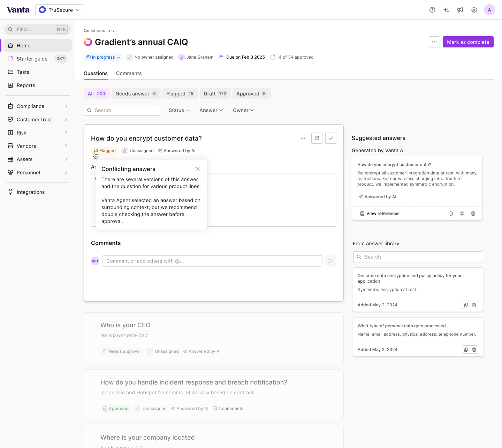Click the comment input field
The width and height of the screenshot is (502, 448).
(x=212, y=261)
